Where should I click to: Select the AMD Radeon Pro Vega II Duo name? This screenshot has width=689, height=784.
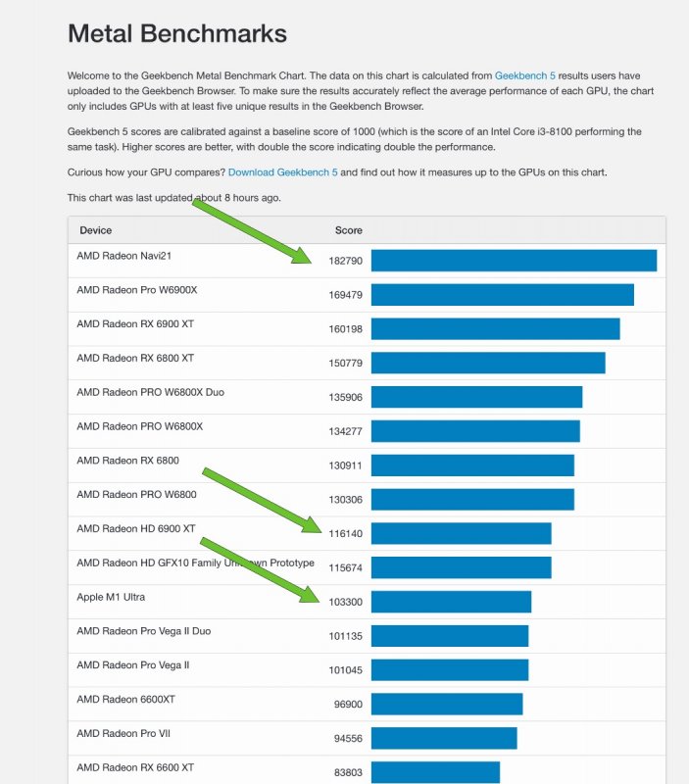click(143, 631)
